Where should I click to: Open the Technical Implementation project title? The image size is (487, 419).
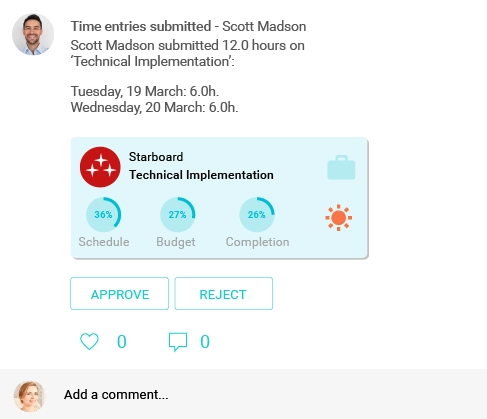coord(201,175)
